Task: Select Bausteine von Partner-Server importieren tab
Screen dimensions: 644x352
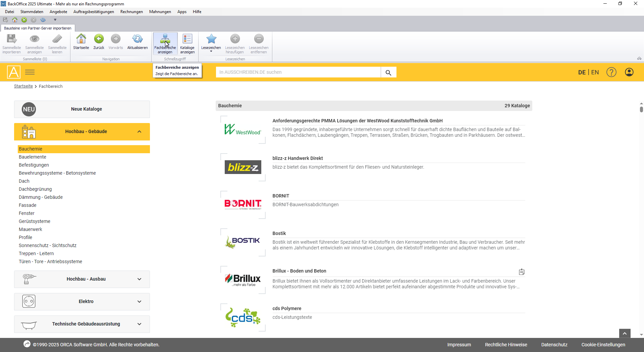Action: tap(38, 28)
